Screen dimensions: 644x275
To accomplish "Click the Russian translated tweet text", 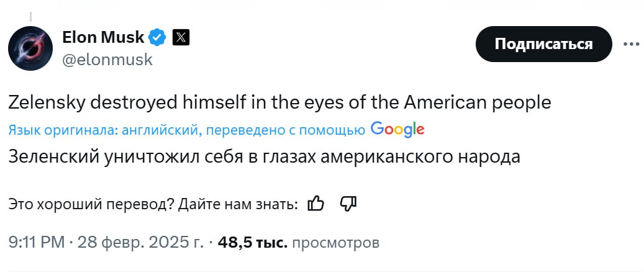I will coord(264,156).
